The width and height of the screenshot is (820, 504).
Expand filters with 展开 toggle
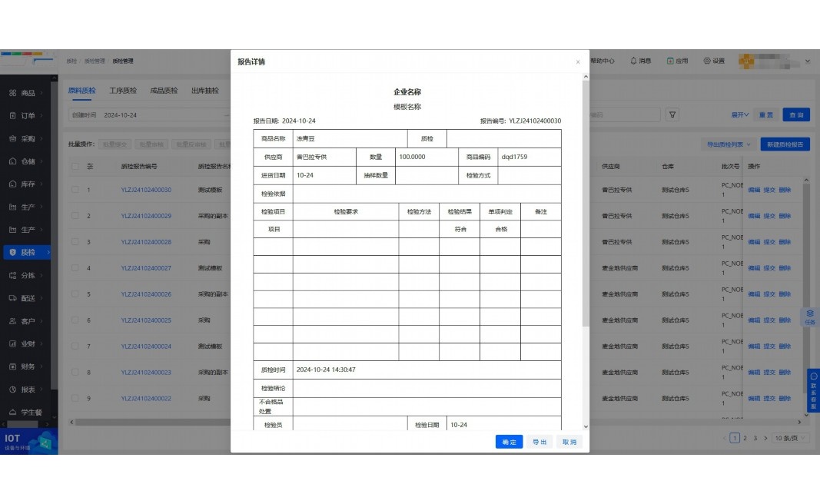pos(739,114)
